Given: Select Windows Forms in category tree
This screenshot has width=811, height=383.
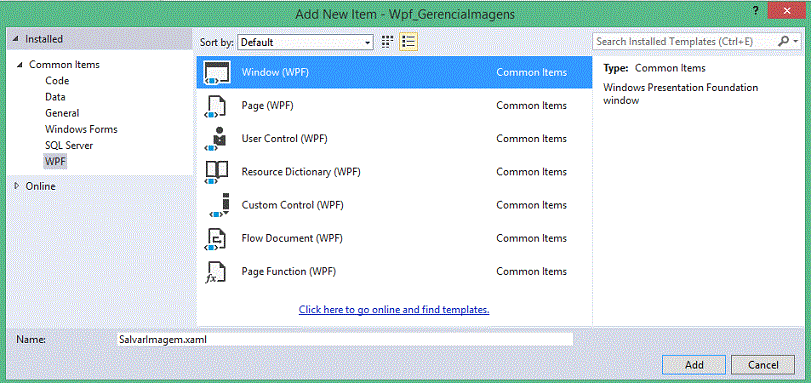Looking at the screenshot, I should pyautogui.click(x=81, y=129).
